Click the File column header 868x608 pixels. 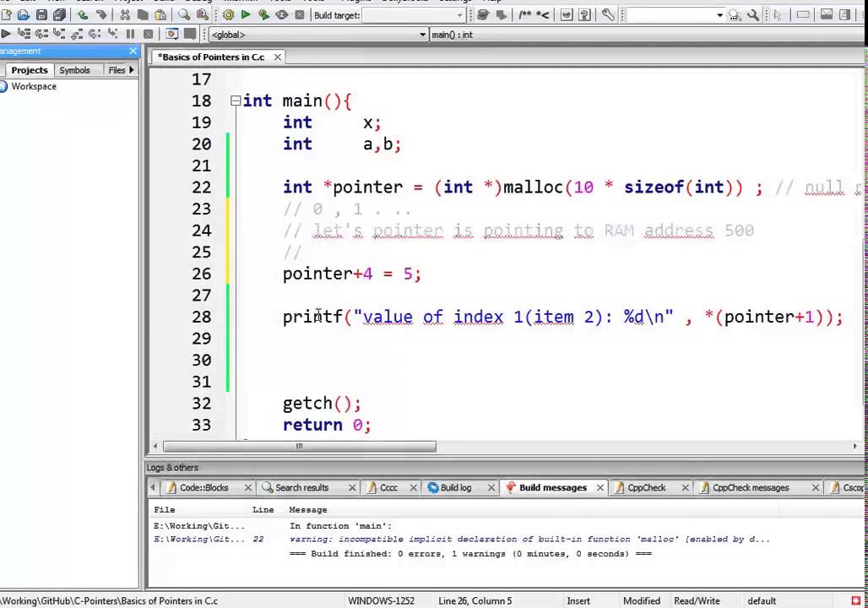165,509
